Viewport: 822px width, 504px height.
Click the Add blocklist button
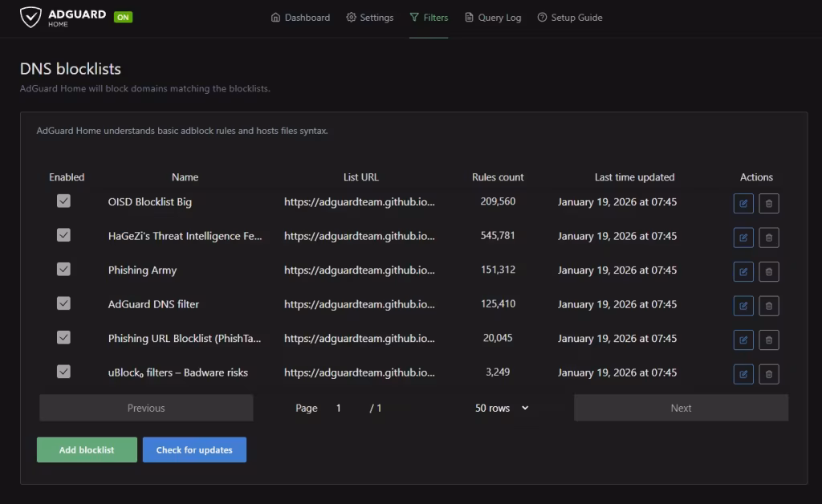tap(87, 449)
